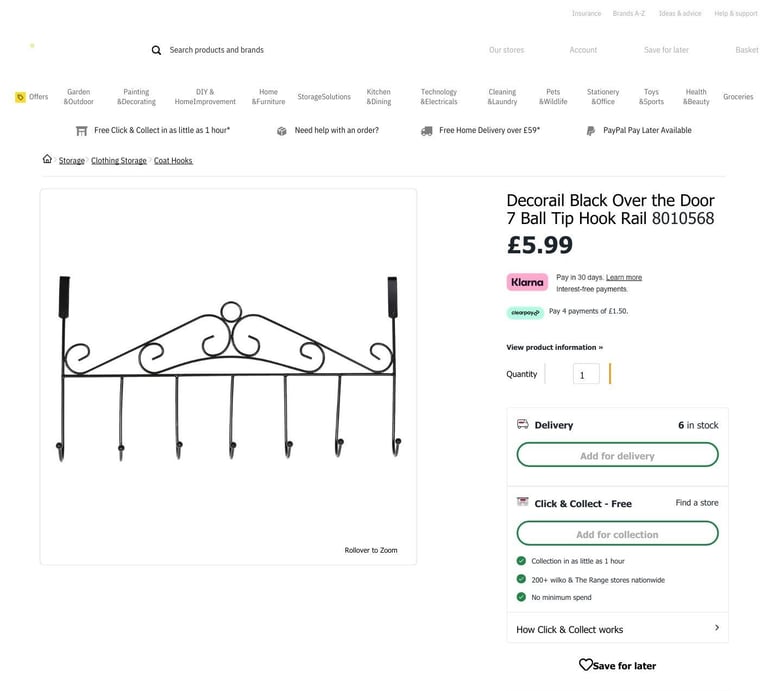Open the Kitchen & Dining menu
This screenshot has height=691, width=768.
tap(379, 97)
